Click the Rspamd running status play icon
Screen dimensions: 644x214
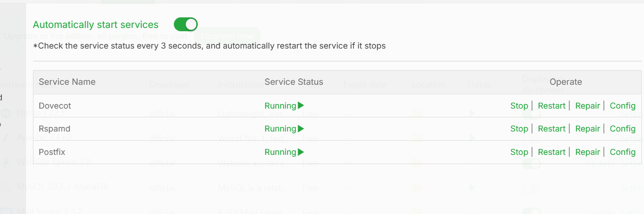click(x=301, y=129)
